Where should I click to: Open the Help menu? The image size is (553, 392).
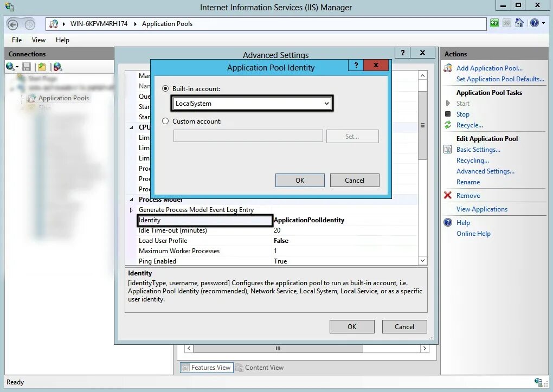click(x=62, y=40)
